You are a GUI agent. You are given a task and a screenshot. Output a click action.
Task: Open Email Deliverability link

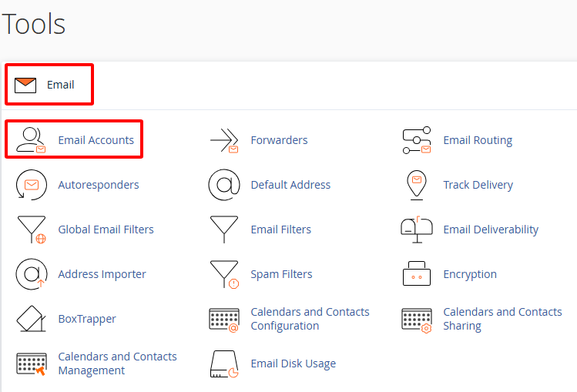491,230
